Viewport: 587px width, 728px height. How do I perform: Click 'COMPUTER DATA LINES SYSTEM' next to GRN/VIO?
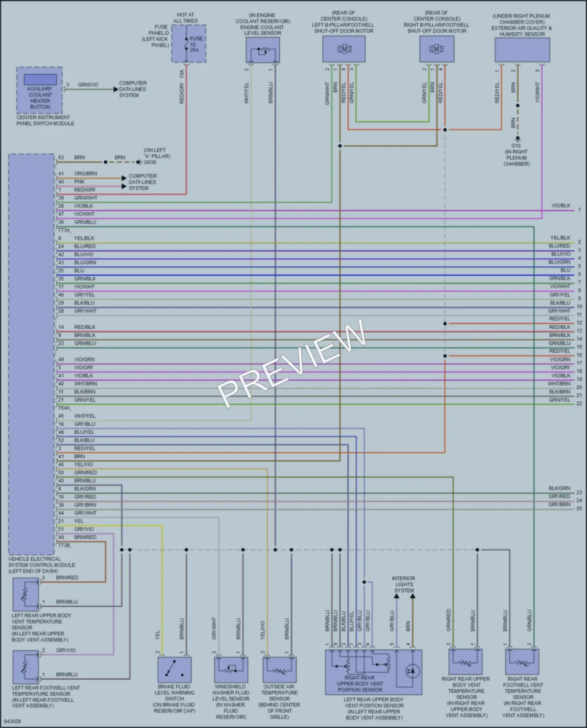pos(133,89)
